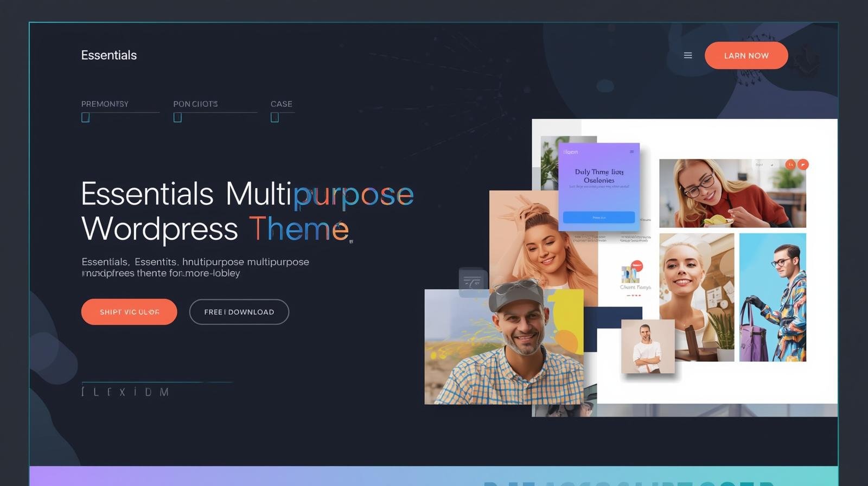Click the dark square icon above the capped man
Screen dimensions: 868x486
tap(472, 282)
